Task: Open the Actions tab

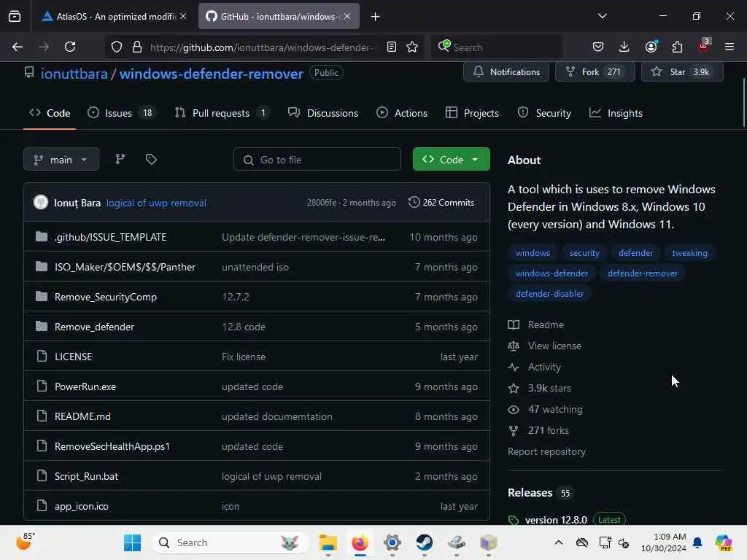Action: click(x=402, y=113)
